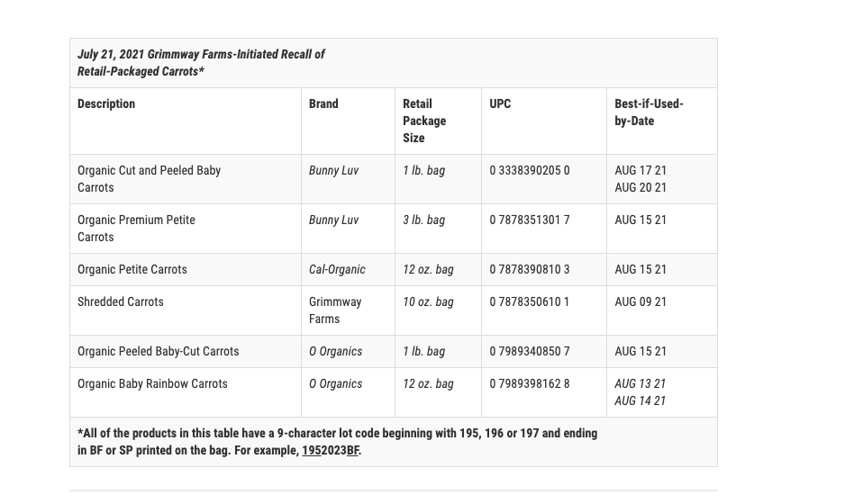Click the Brand column header
Image resolution: width=845 pixels, height=504 pixels.
point(323,103)
